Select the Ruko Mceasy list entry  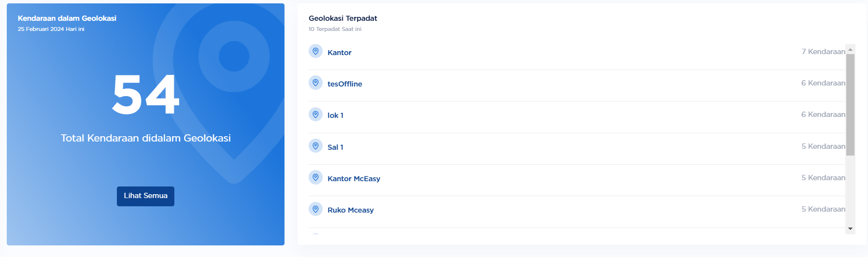[x=350, y=210]
